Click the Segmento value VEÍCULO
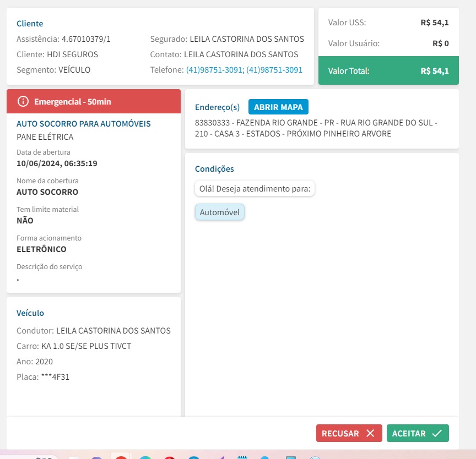Viewport: 476px width, 459px height. [x=74, y=70]
